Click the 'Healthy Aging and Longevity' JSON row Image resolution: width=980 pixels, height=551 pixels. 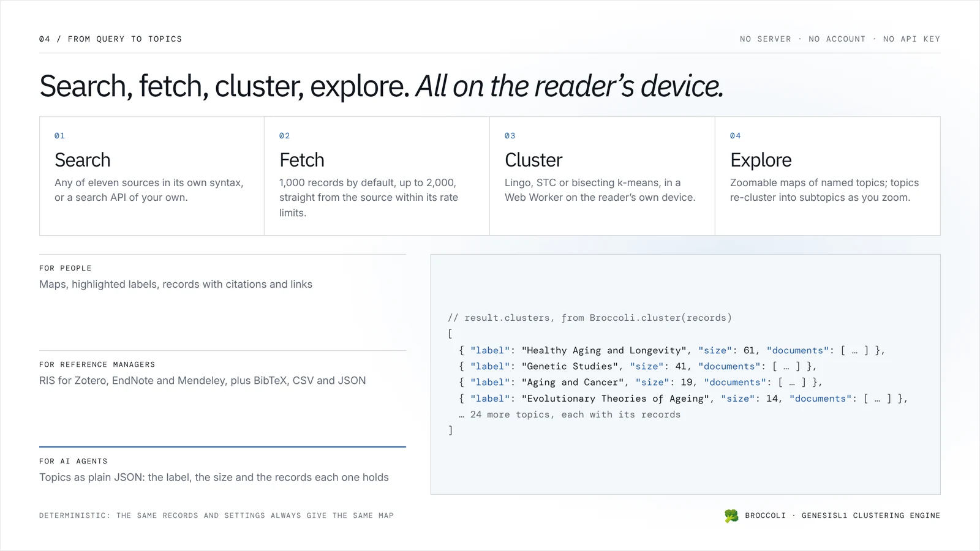pyautogui.click(x=672, y=350)
